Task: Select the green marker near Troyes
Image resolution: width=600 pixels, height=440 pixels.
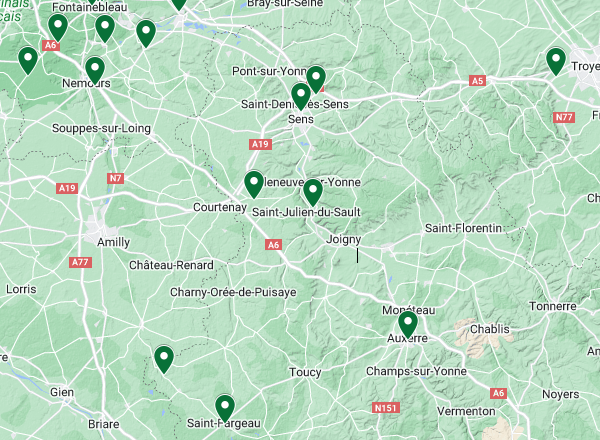Action: pos(556,62)
